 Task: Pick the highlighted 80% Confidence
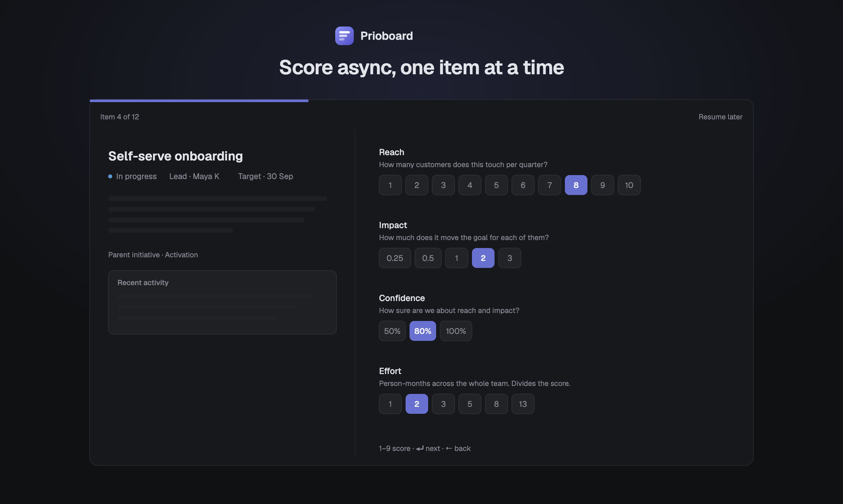click(x=423, y=331)
